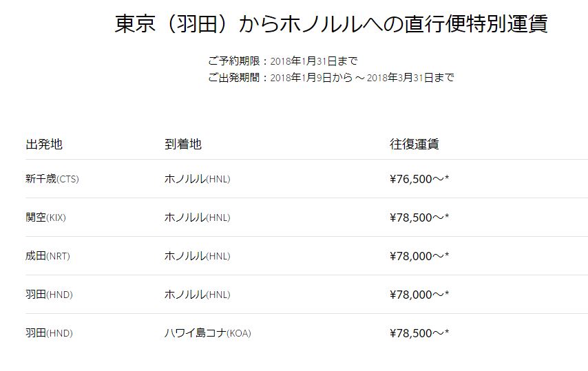
Task: Click the ご出発期間 departure period line
Action: tap(330, 78)
